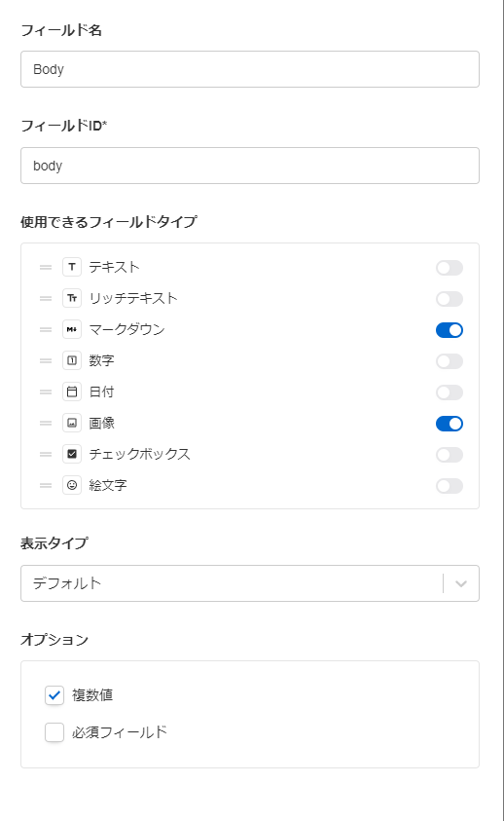Click the 画像 image type icon

click(72, 423)
